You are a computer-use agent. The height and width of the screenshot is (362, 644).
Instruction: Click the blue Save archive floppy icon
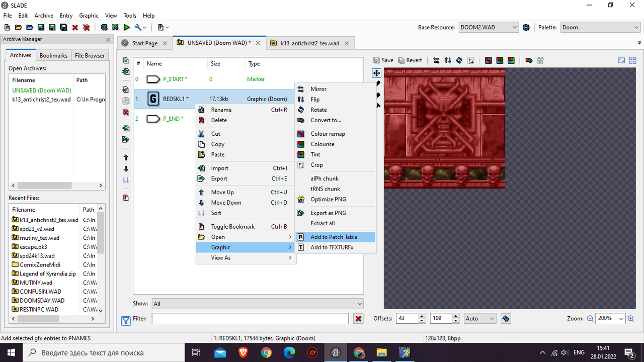[41, 27]
